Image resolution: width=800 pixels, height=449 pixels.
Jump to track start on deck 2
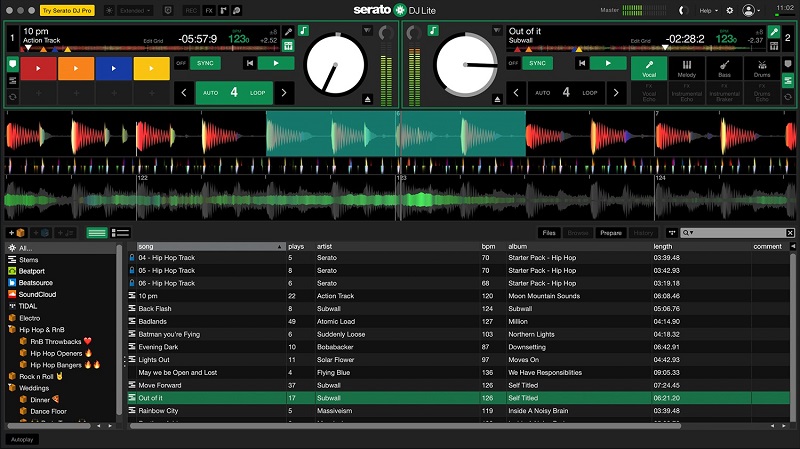pyautogui.click(x=582, y=63)
